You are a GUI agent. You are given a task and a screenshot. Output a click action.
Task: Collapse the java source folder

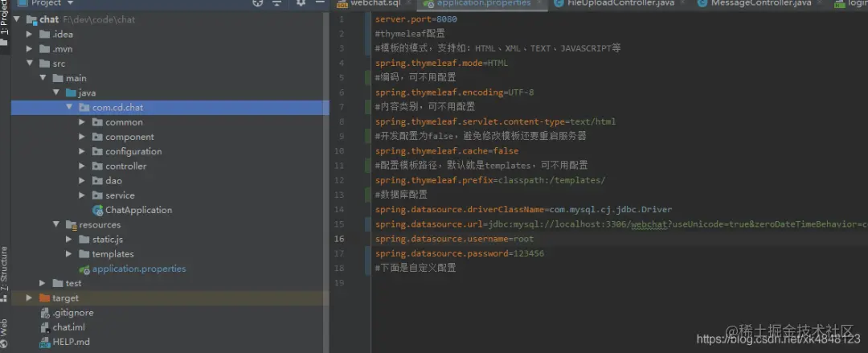56,93
